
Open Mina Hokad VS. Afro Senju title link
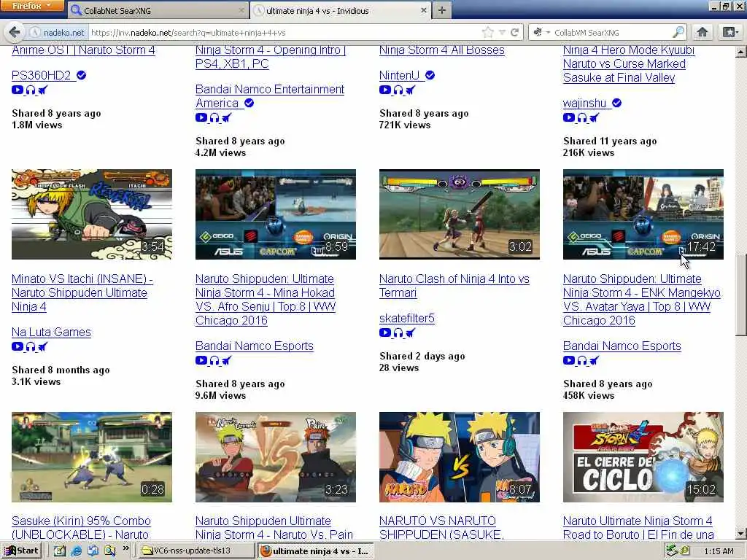pos(266,300)
